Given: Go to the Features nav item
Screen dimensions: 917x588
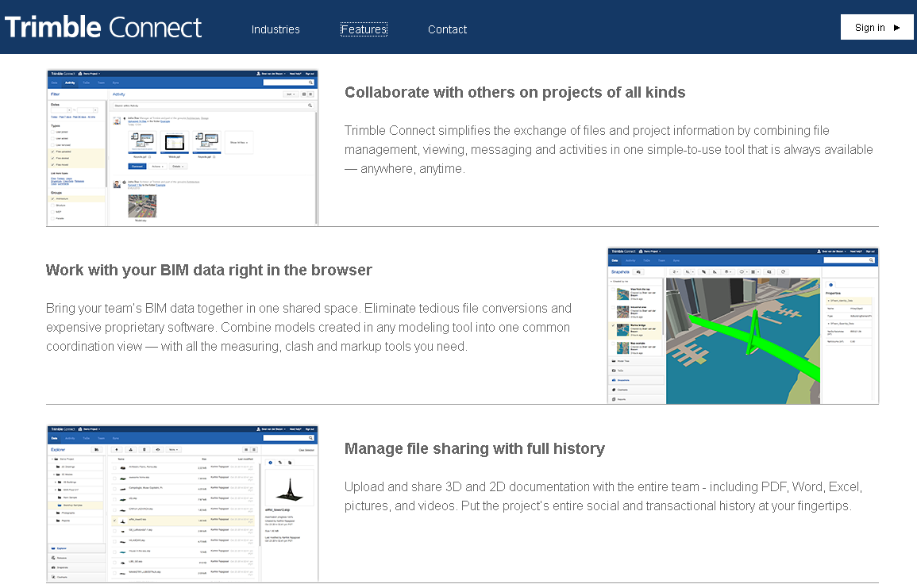Looking at the screenshot, I should [364, 29].
